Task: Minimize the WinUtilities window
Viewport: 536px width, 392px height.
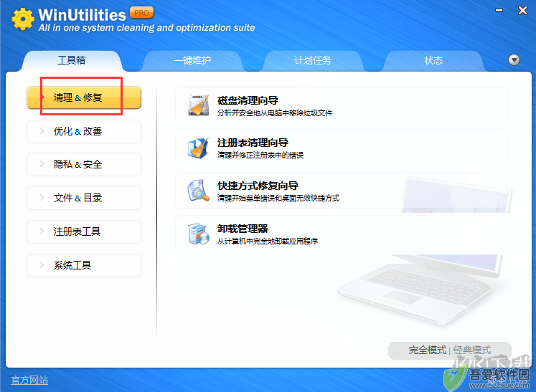Action: click(x=499, y=10)
